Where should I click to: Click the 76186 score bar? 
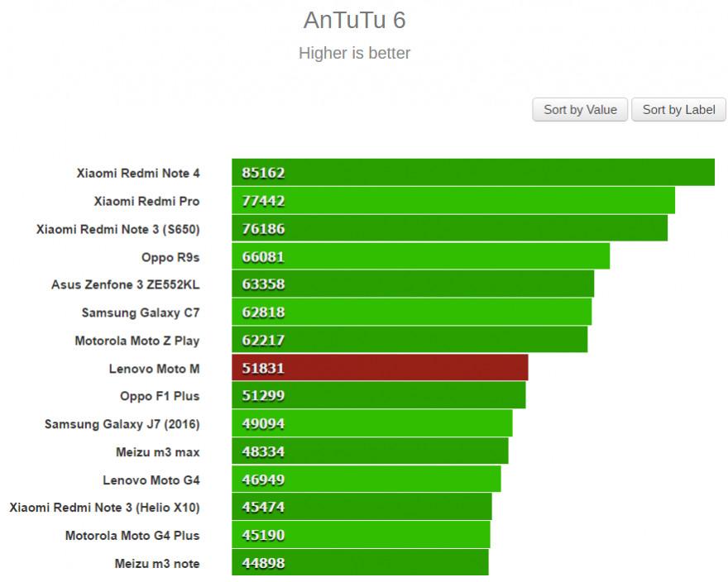[x=450, y=228]
